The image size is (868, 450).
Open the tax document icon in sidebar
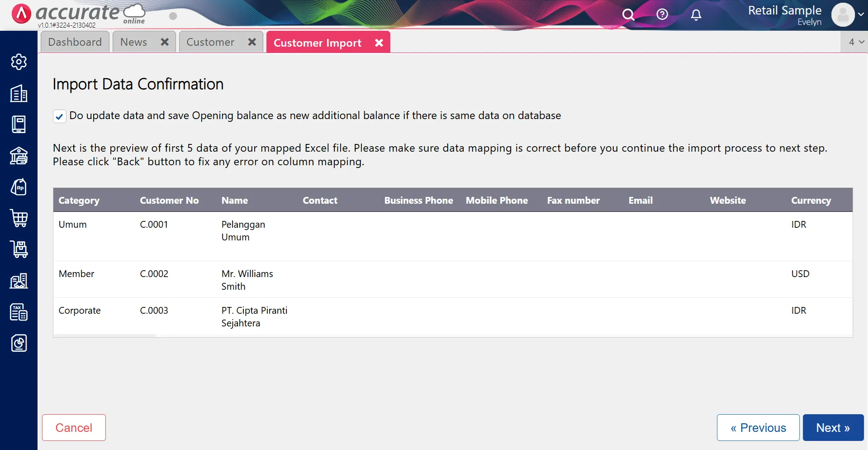19,312
